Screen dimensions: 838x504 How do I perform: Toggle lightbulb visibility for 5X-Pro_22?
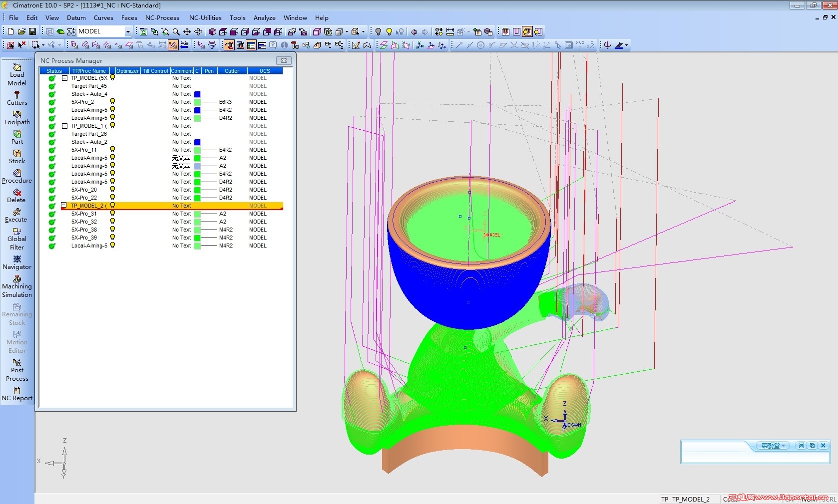(x=113, y=197)
